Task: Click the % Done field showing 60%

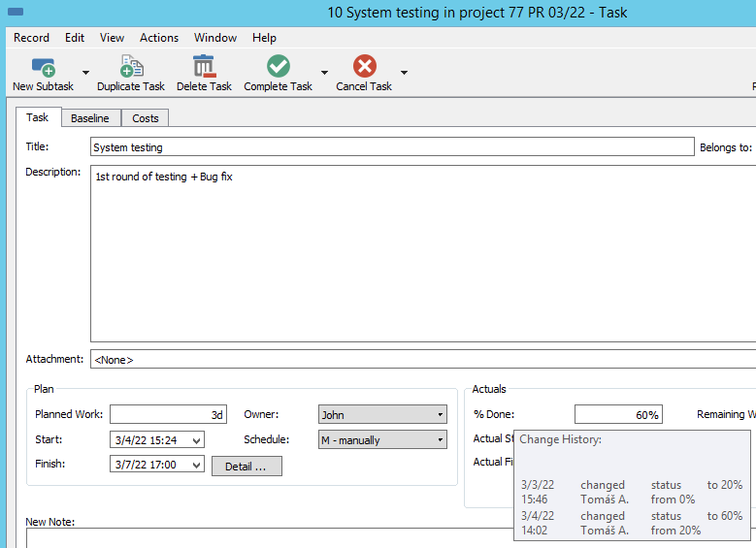Action: (618, 415)
